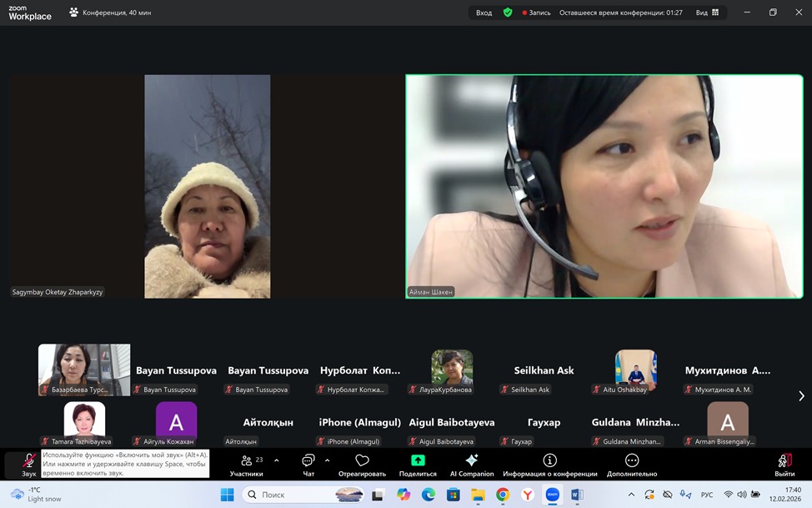
Task: Open the Чат chat panel
Action: click(308, 464)
